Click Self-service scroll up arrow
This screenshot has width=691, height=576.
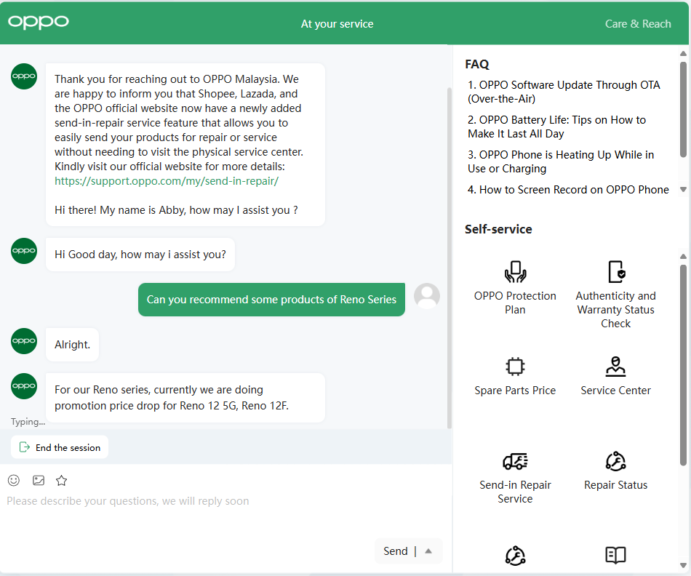[683, 256]
